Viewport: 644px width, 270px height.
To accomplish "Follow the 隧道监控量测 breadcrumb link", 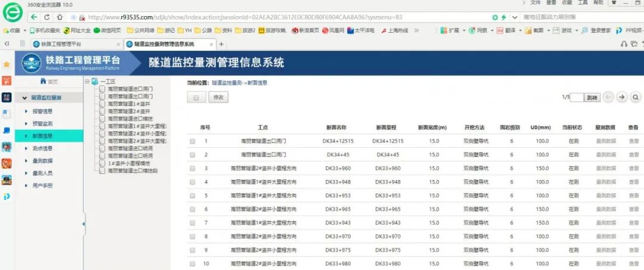I will pos(227,83).
